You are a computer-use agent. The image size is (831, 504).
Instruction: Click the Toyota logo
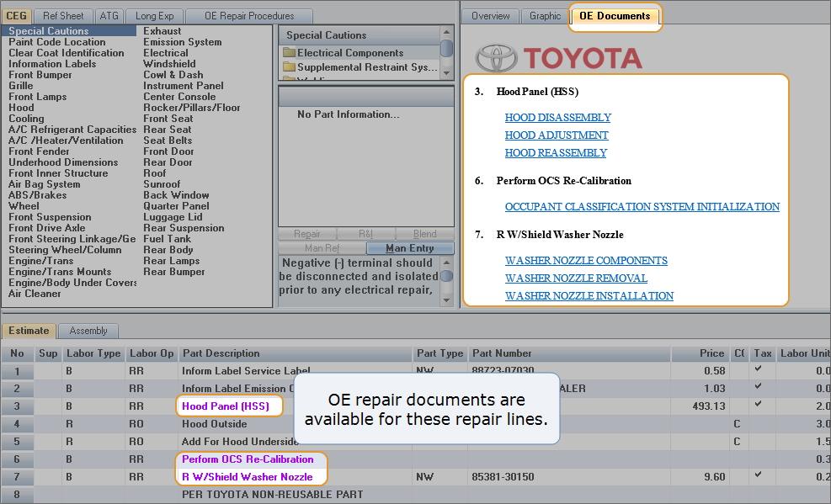(558, 58)
